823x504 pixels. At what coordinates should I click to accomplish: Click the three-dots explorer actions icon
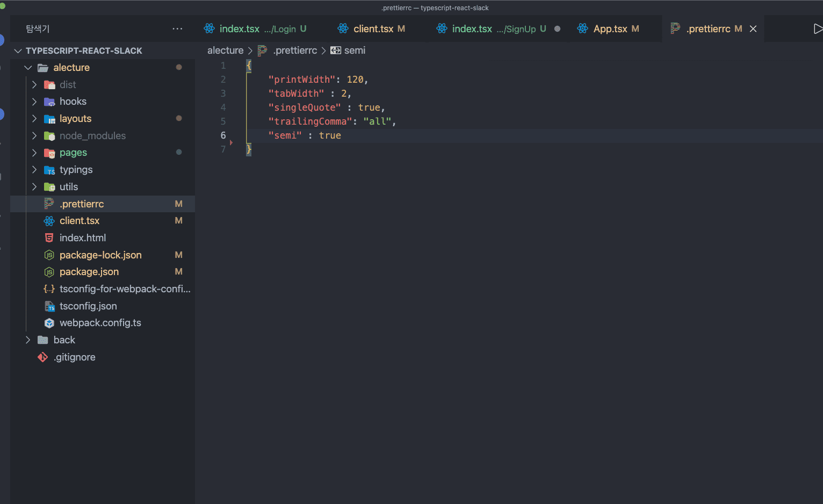click(x=177, y=29)
